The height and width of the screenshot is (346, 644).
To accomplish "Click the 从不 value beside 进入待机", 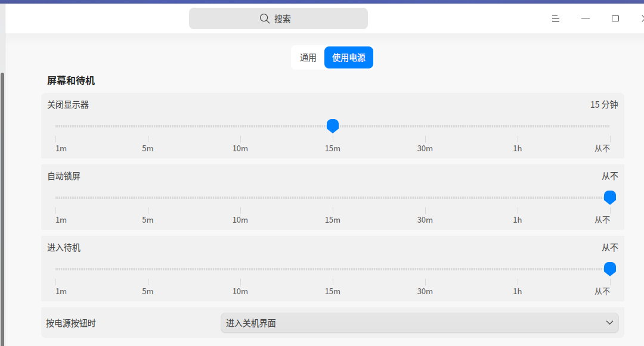I will 610,248.
